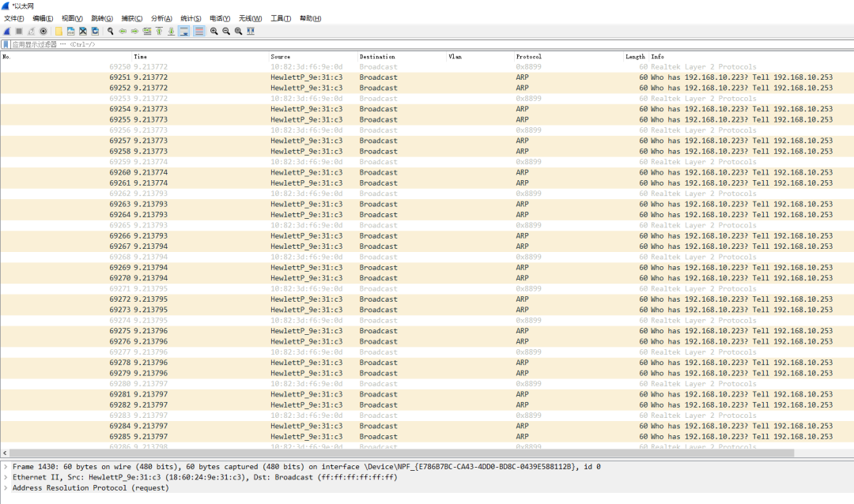Jump to the last packet icon
This screenshot has width=854, height=504.
171,32
